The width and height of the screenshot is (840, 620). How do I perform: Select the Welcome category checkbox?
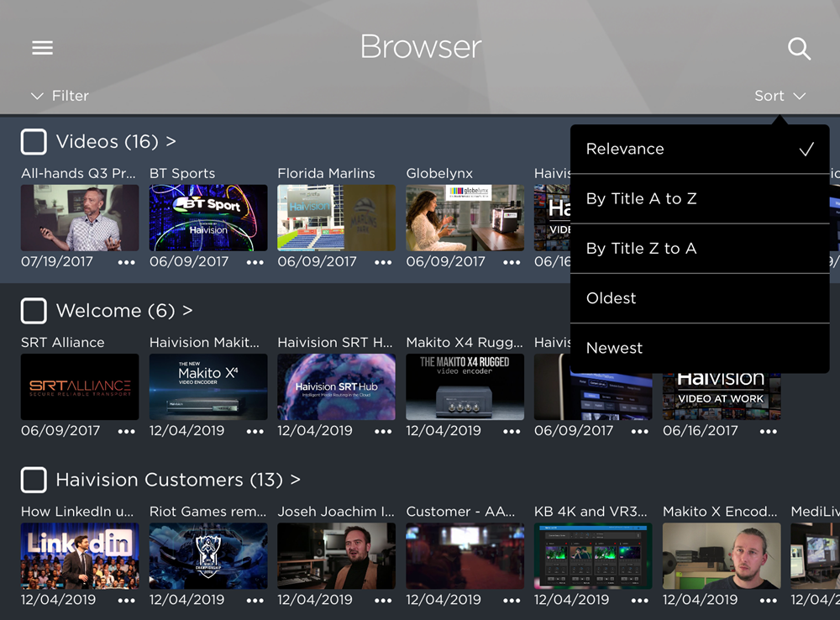pos(34,311)
